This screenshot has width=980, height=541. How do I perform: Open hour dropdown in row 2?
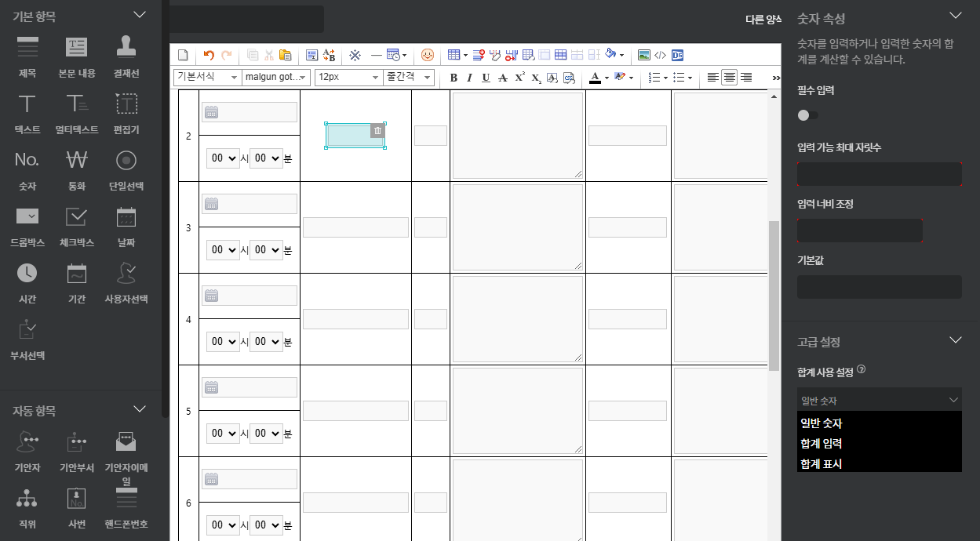(x=223, y=158)
